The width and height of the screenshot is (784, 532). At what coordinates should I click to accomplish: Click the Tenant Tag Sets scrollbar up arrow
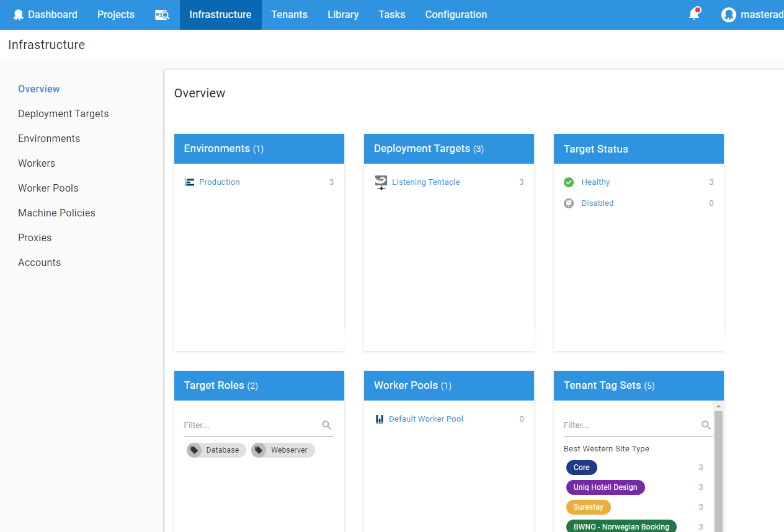(x=719, y=407)
